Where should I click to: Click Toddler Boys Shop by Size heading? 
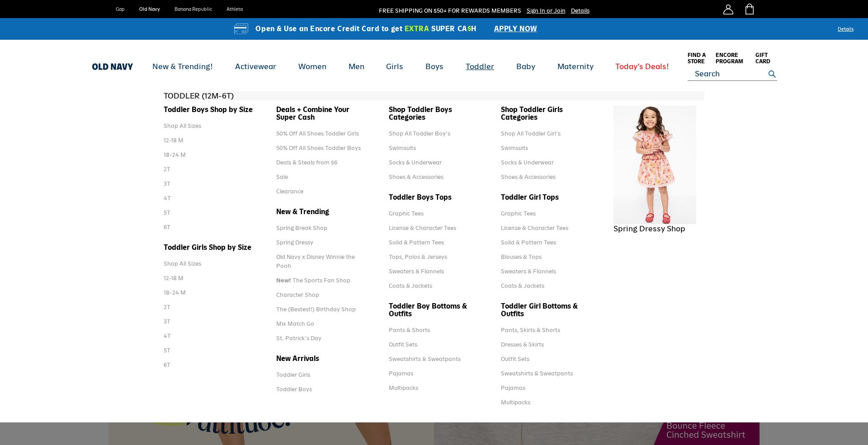click(208, 109)
